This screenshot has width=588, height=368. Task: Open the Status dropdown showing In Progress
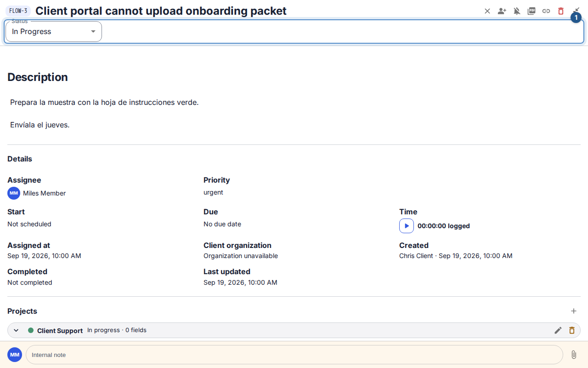pos(53,31)
